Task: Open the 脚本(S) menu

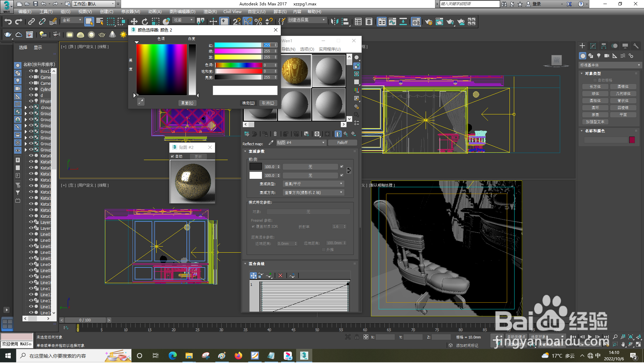Action: [280, 11]
